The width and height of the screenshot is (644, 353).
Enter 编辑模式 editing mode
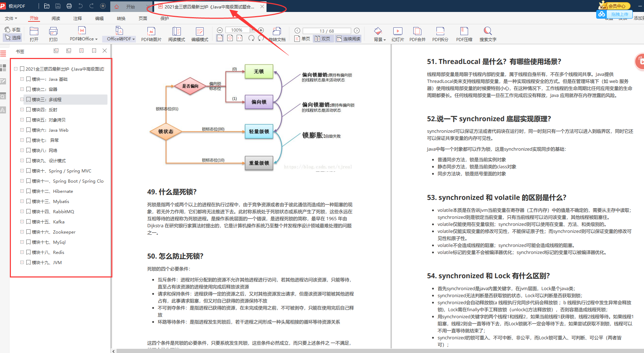(200, 34)
